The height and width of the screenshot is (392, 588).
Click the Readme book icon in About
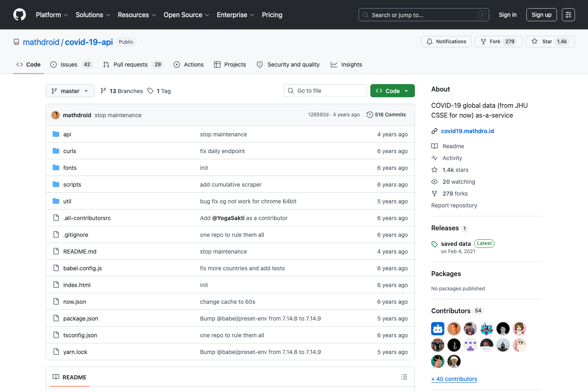click(x=434, y=146)
